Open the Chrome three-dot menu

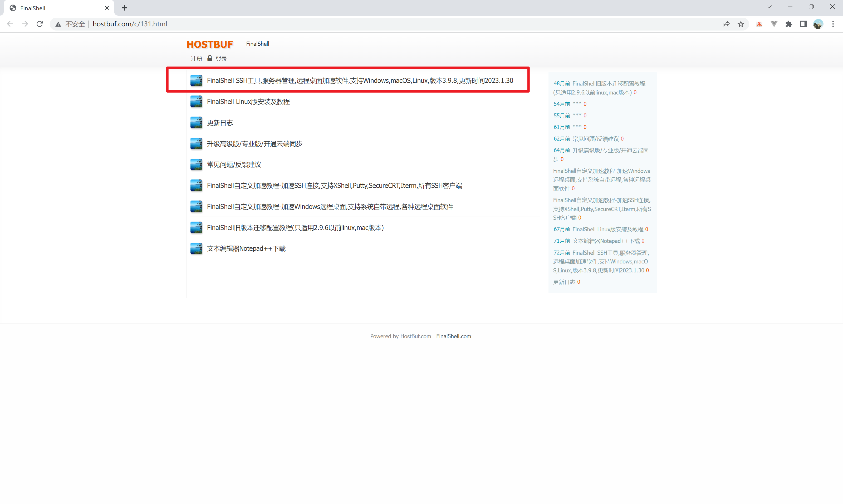point(833,24)
